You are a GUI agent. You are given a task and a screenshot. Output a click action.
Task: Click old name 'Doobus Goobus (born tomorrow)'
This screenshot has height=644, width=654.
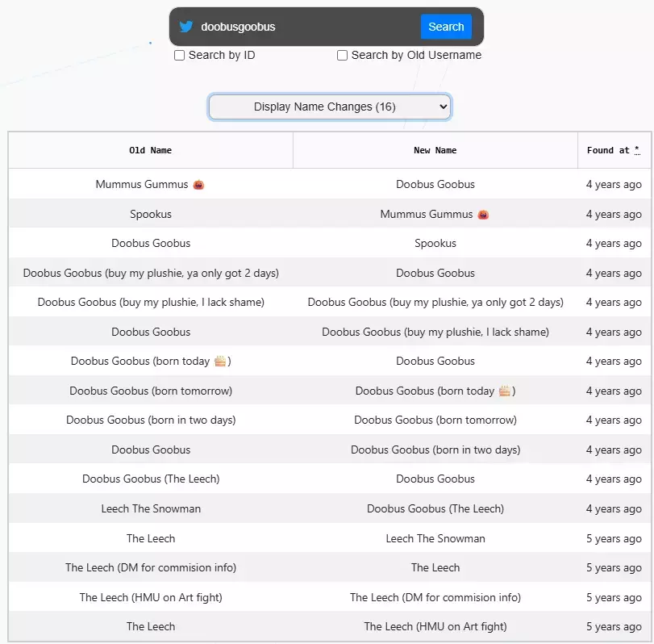point(151,391)
